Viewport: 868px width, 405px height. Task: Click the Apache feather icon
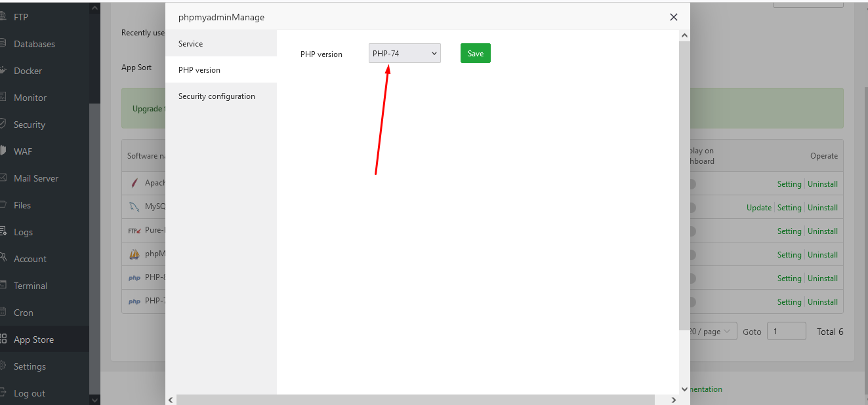tap(134, 183)
